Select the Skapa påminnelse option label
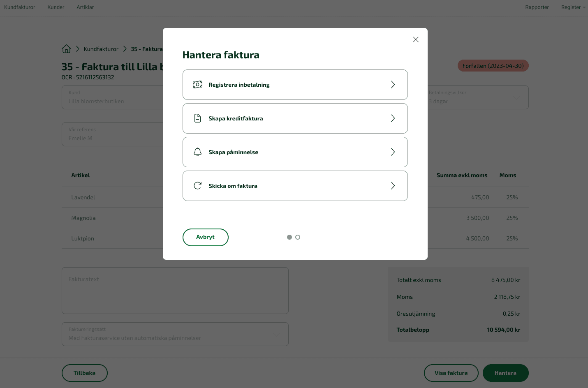Screen dimensions: 588x388 point(233,152)
